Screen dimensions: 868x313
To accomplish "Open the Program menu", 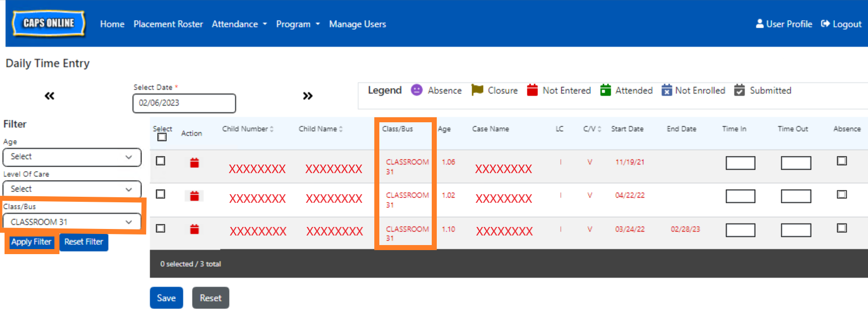I will (297, 24).
